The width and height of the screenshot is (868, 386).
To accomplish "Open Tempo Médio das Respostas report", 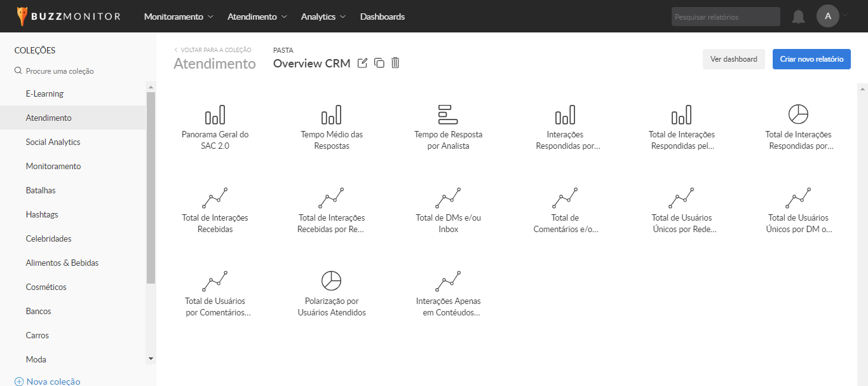I will pos(332,128).
